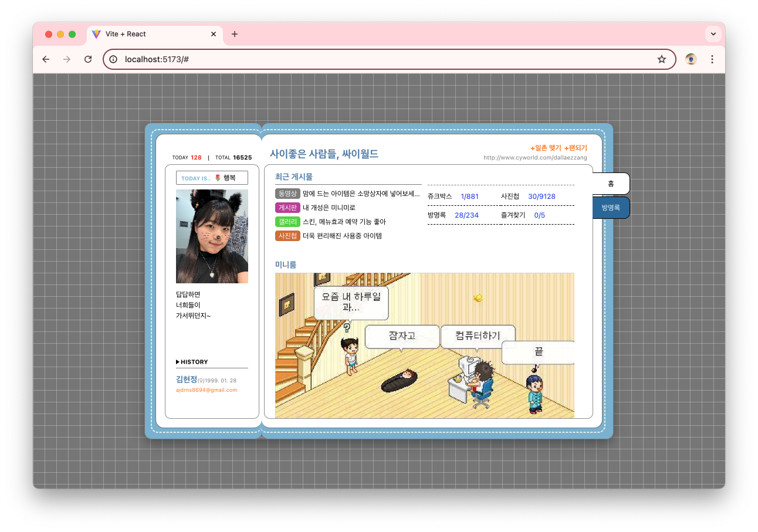Open the cyworld.com/dallaezzang URL link
Image resolution: width=758 pixels, height=532 pixels.
[x=535, y=158]
